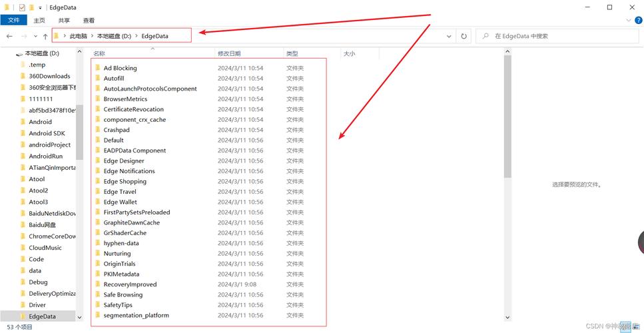Open CloudMusic in the navigation tree
This screenshot has width=644, height=333.
pos(45,248)
